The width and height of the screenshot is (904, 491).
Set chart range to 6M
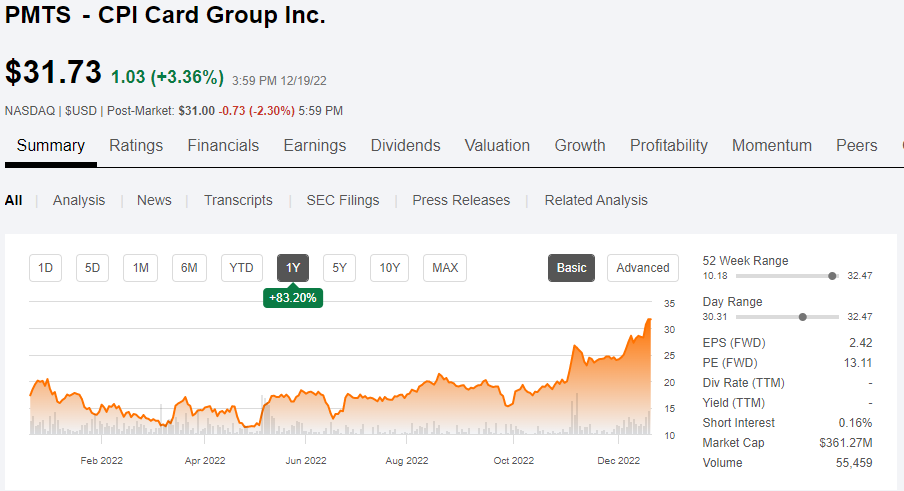[189, 268]
